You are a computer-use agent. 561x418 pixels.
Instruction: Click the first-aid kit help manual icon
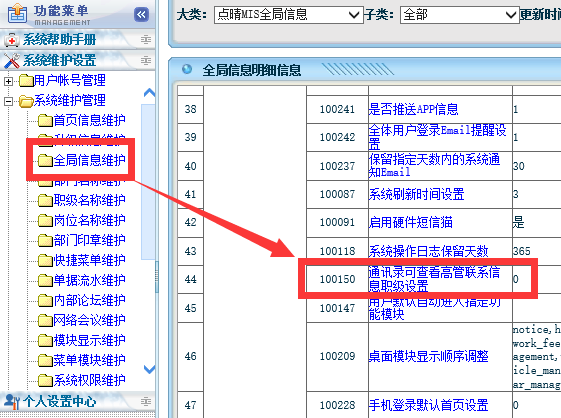click(11, 40)
